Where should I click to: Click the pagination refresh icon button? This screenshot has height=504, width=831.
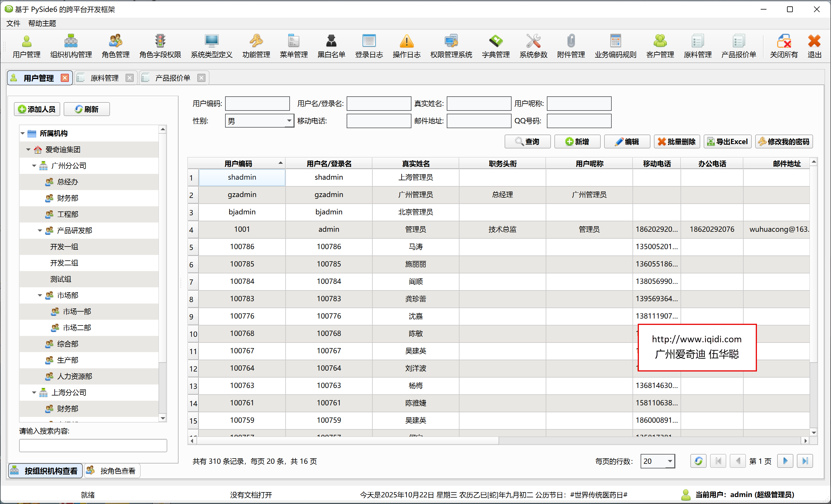pyautogui.click(x=698, y=461)
